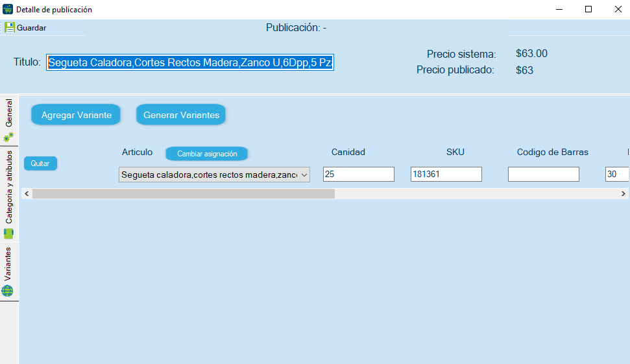Click the SKU column label
This screenshot has width=630, height=364.
pyautogui.click(x=455, y=152)
